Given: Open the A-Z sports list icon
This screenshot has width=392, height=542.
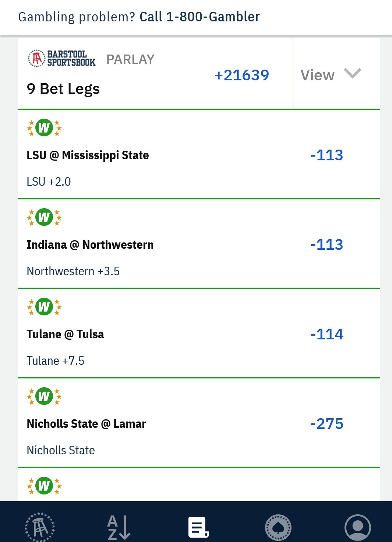Looking at the screenshot, I should click(x=119, y=527).
